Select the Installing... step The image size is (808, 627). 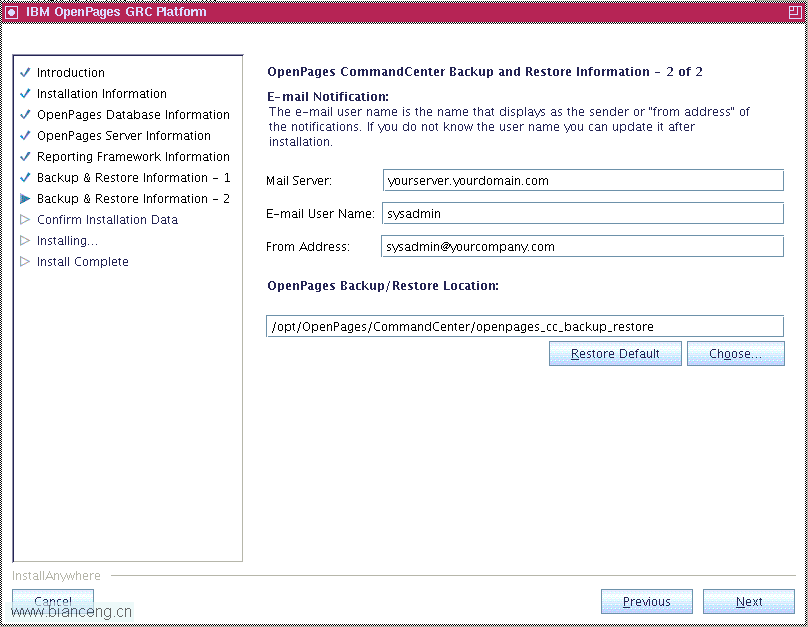[67, 241]
